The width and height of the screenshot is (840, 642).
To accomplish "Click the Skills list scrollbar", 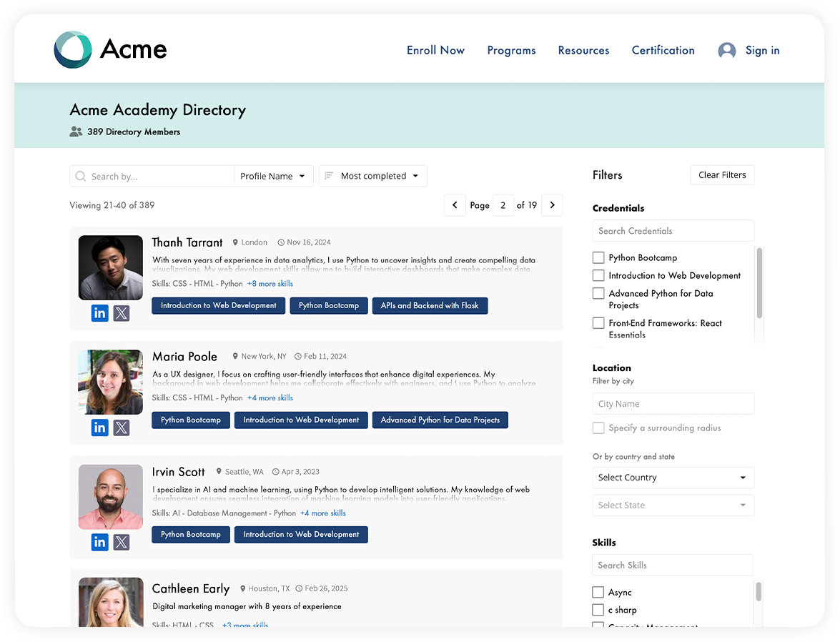I will coord(759,592).
